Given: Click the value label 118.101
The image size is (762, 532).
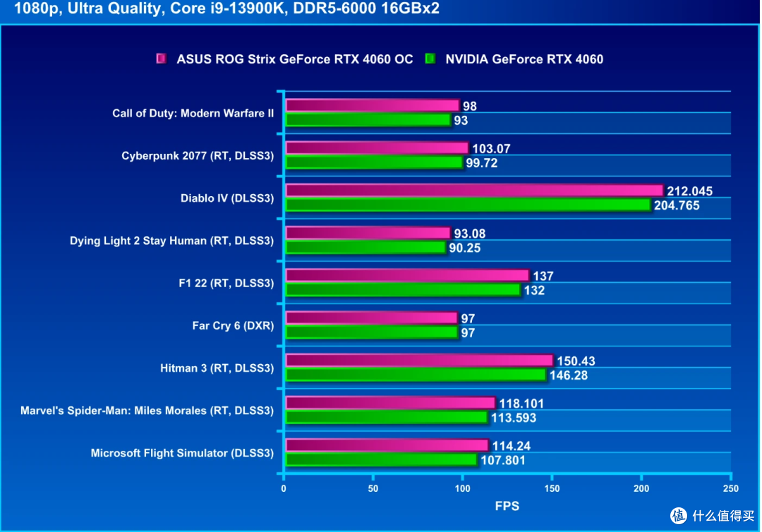Looking at the screenshot, I should click(x=521, y=404).
